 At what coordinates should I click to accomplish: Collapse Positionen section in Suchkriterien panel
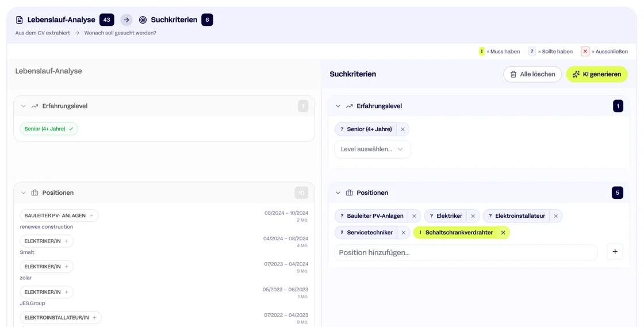[x=338, y=193]
